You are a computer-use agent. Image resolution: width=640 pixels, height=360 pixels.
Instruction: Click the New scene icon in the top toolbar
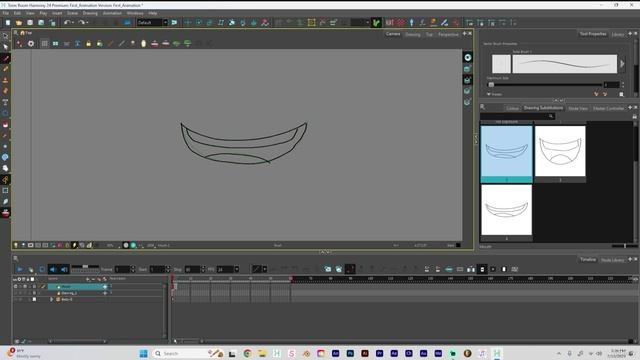click(8, 22)
